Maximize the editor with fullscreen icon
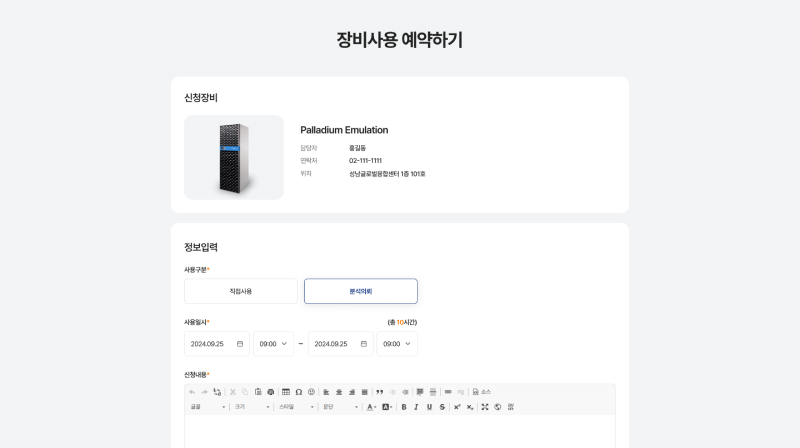 coord(485,407)
